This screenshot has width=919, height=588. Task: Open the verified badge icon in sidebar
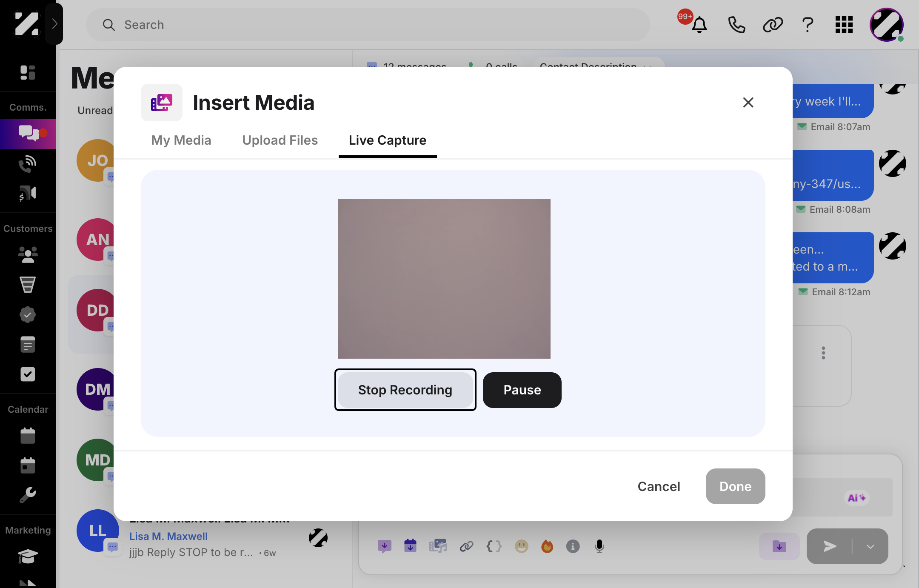point(28,314)
